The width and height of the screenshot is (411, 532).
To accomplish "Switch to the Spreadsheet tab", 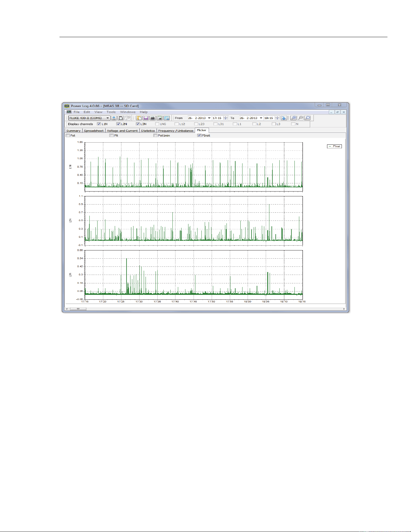I will (94, 131).
